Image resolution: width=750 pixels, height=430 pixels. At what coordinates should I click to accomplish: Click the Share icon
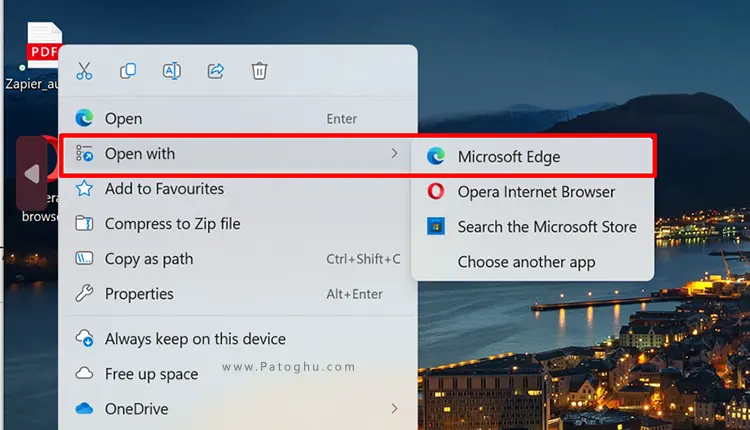[215, 71]
